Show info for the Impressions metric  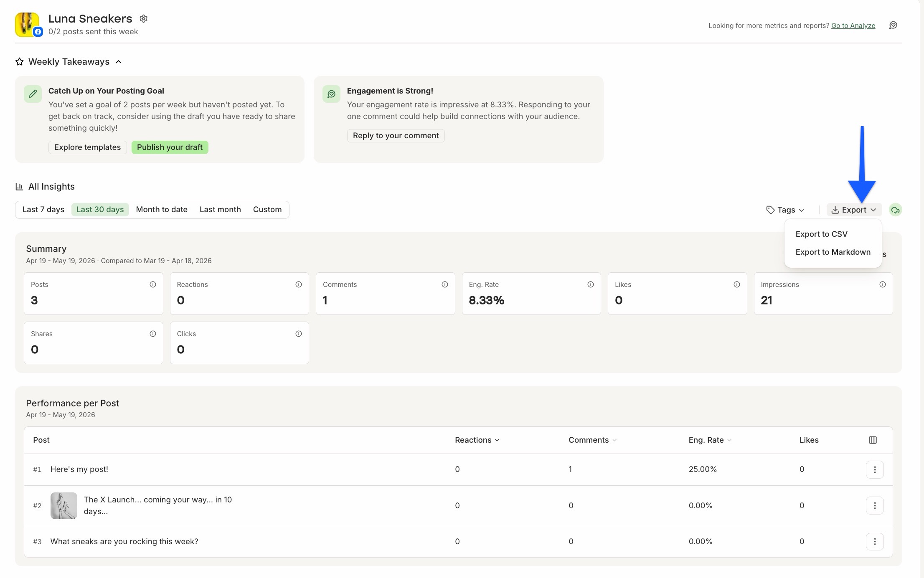[883, 284]
